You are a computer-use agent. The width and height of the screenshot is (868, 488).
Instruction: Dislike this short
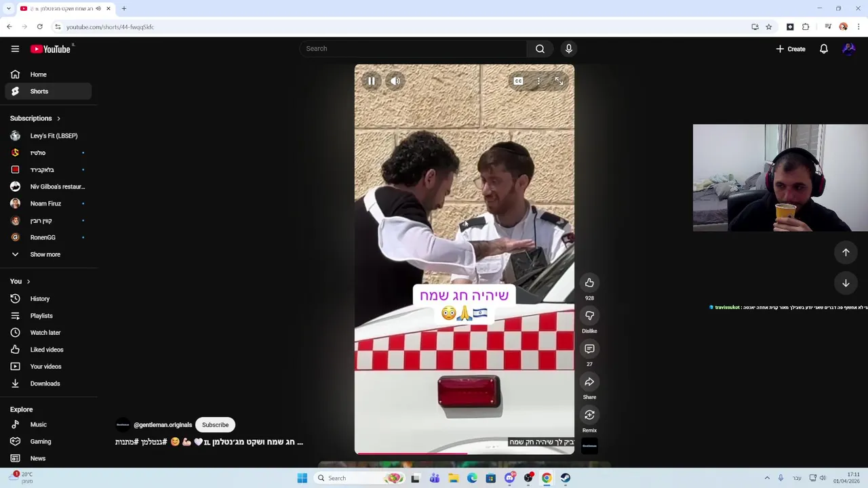[589, 316]
